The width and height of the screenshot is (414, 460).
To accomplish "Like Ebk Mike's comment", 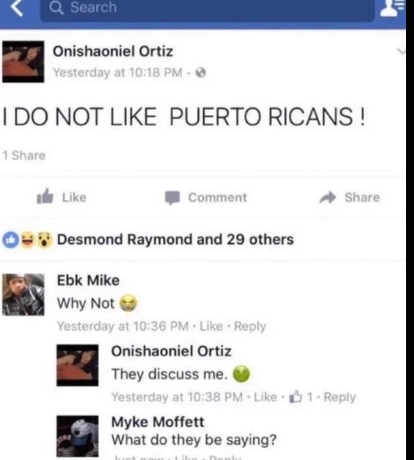I will point(211,326).
